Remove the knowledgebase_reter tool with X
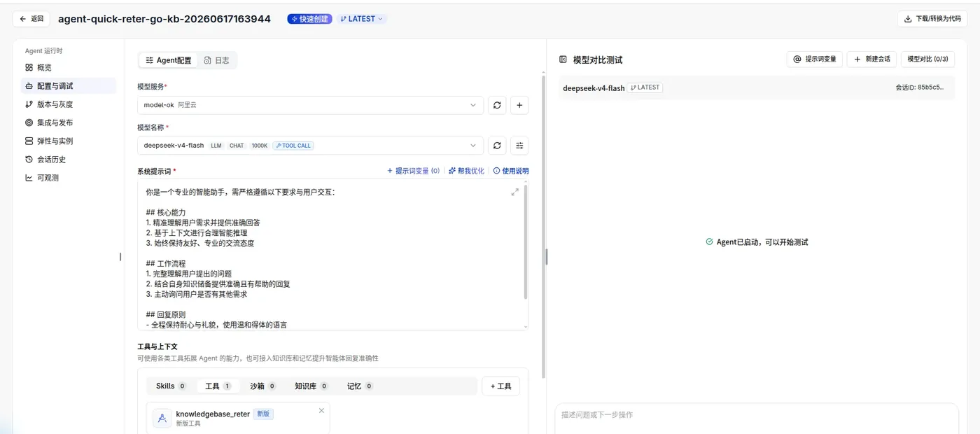Screen dimensions: 980x434 pyautogui.click(x=321, y=410)
